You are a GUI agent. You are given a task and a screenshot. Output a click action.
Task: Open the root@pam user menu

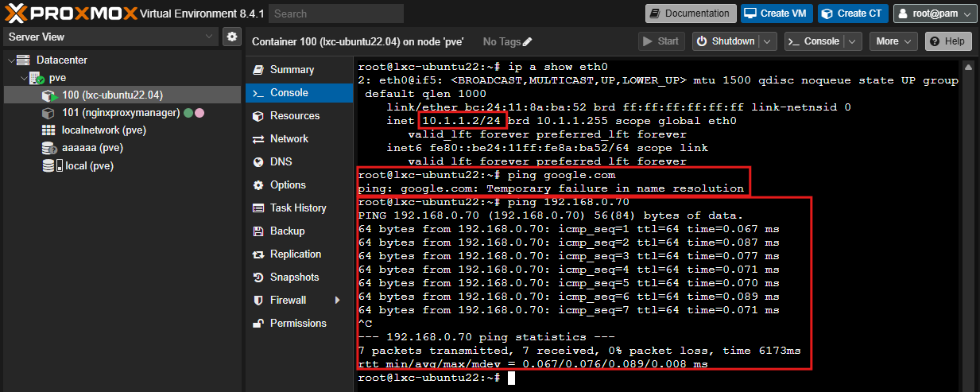pos(935,14)
